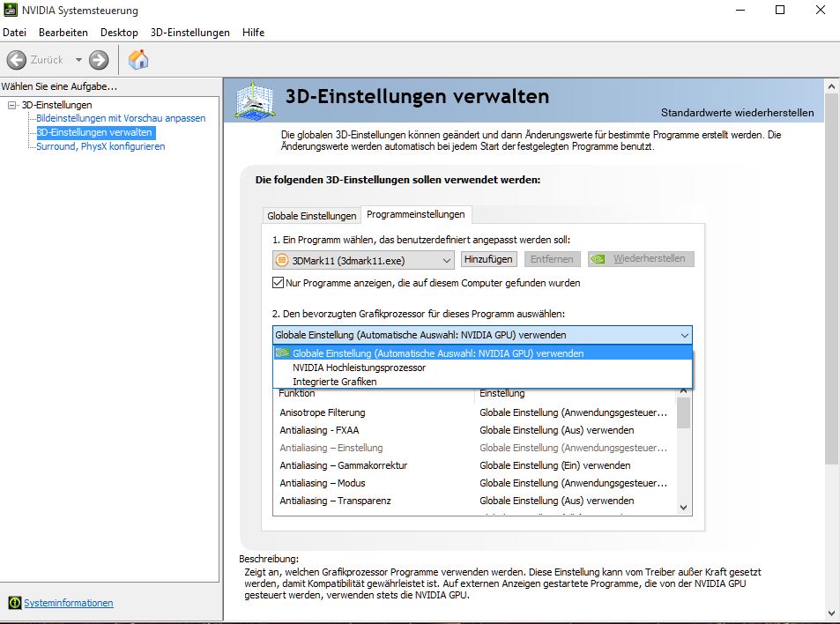The width and height of the screenshot is (840, 624).
Task: Click Standardwerte wiederherstellen link
Action: [x=737, y=113]
